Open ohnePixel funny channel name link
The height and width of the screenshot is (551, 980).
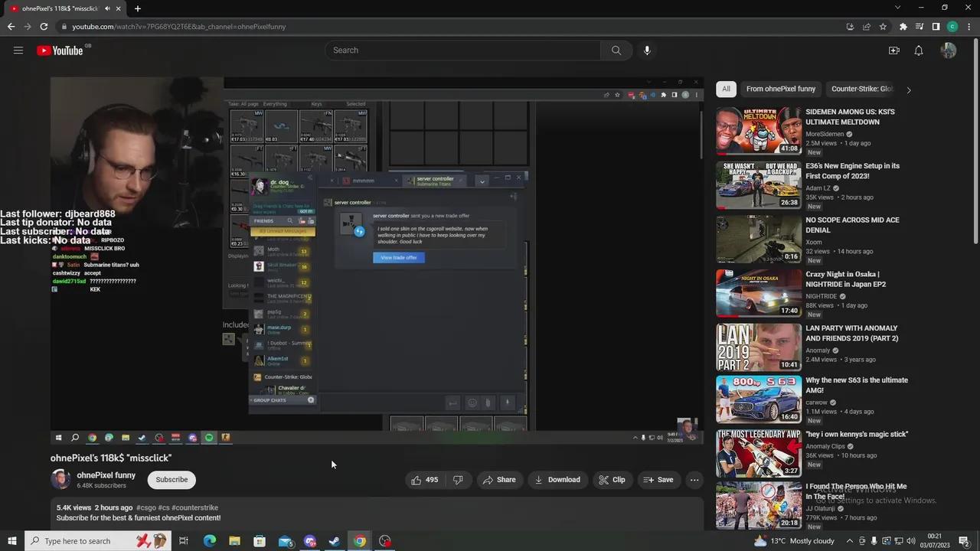106,475
